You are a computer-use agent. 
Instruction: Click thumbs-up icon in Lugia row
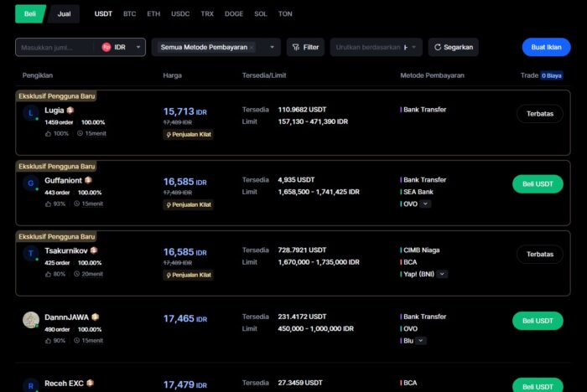pos(48,133)
